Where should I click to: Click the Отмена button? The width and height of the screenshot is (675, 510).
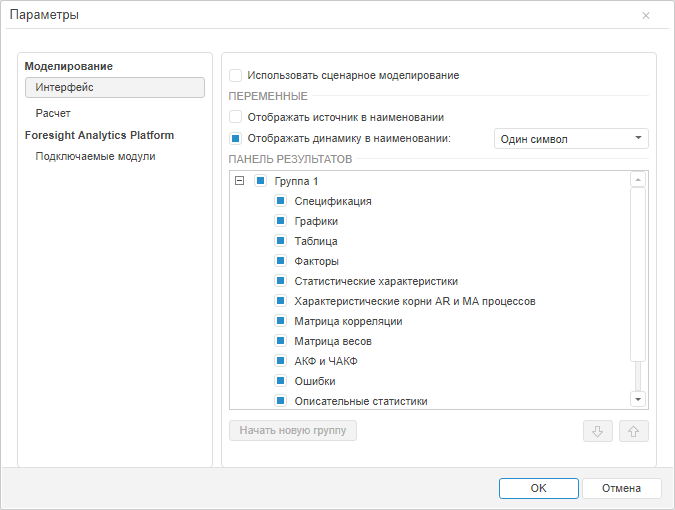click(x=620, y=488)
